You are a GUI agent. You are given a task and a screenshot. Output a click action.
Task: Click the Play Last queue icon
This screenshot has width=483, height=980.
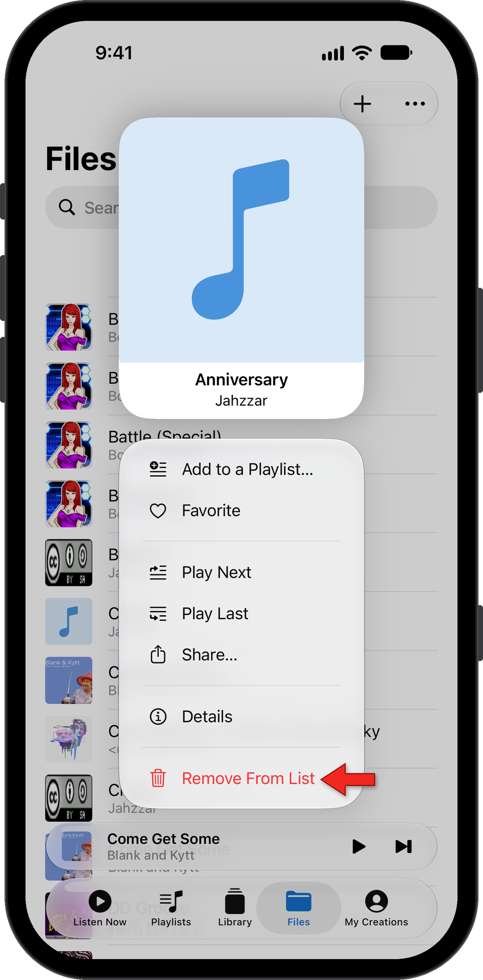click(x=158, y=614)
